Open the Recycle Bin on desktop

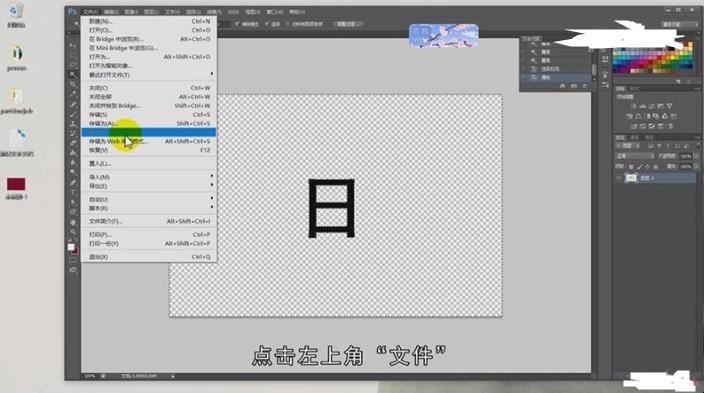tap(16, 15)
